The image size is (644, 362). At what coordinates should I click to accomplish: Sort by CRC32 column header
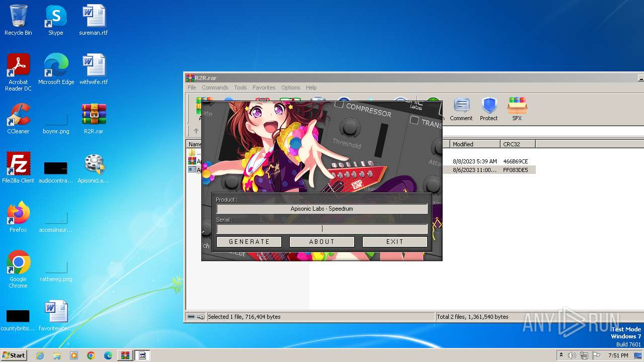pos(518,144)
